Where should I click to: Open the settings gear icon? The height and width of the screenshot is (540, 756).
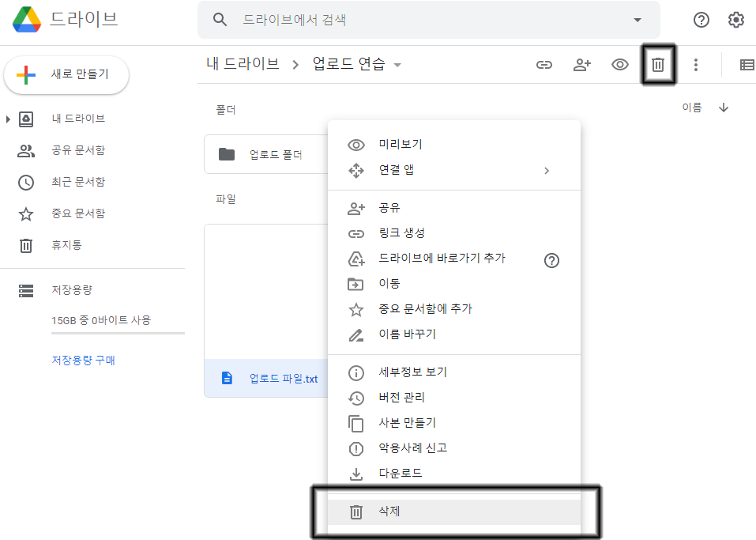(x=735, y=20)
